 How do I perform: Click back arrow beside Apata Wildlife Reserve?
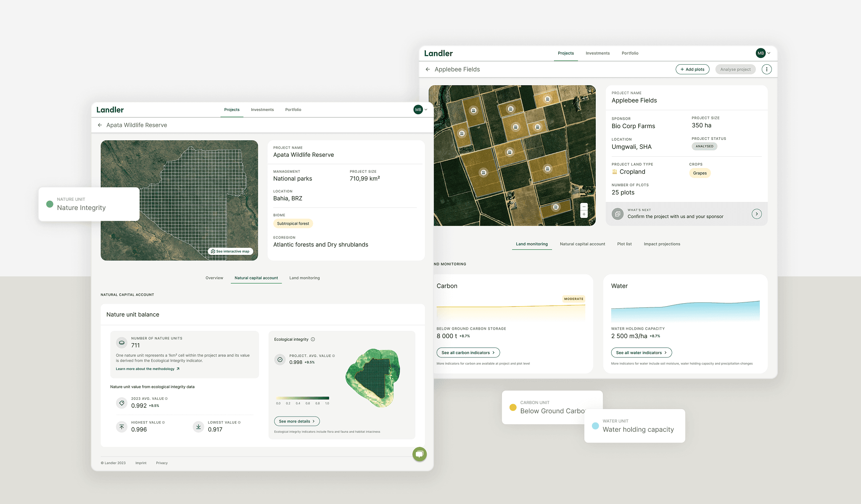100,125
